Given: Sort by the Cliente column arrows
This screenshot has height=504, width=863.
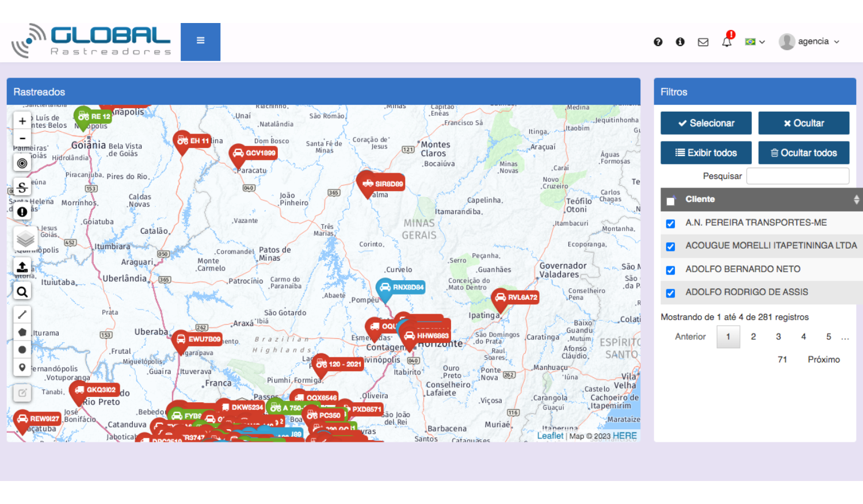Looking at the screenshot, I should coord(856,200).
